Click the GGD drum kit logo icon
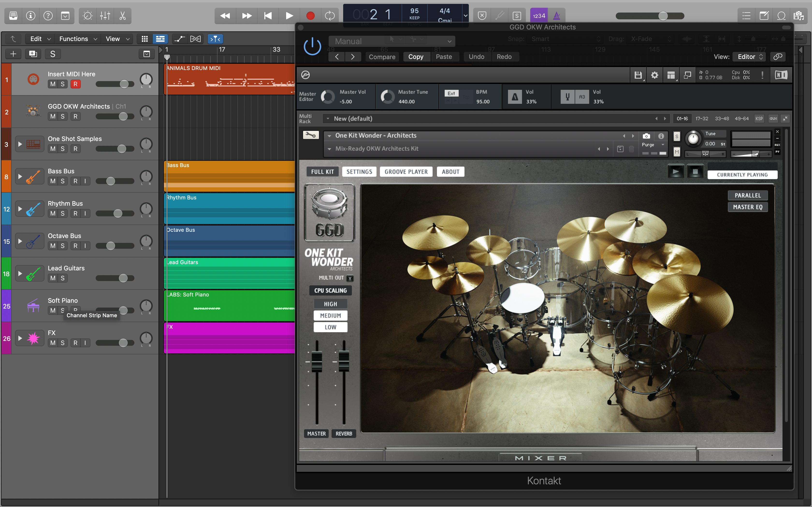The image size is (812, 507). coord(329,213)
